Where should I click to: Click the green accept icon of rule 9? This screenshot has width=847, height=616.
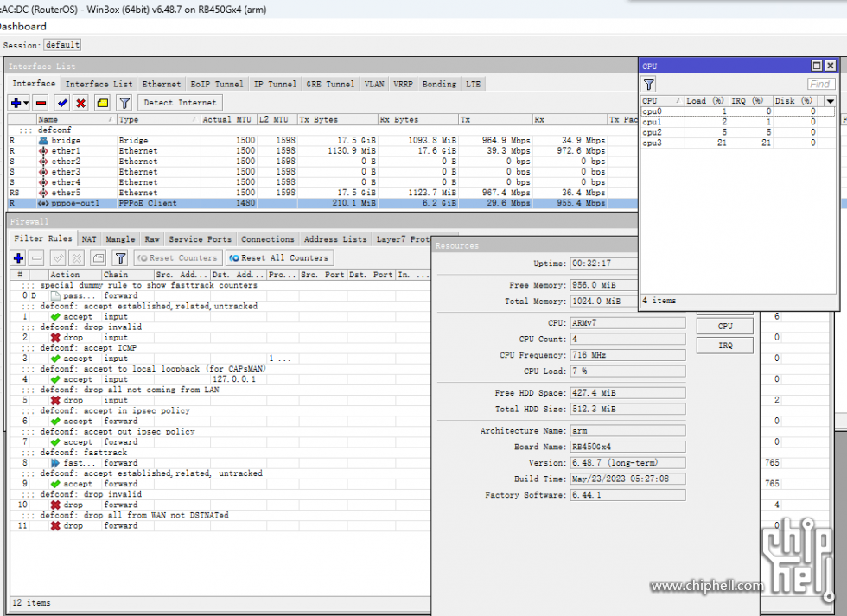pyautogui.click(x=55, y=485)
